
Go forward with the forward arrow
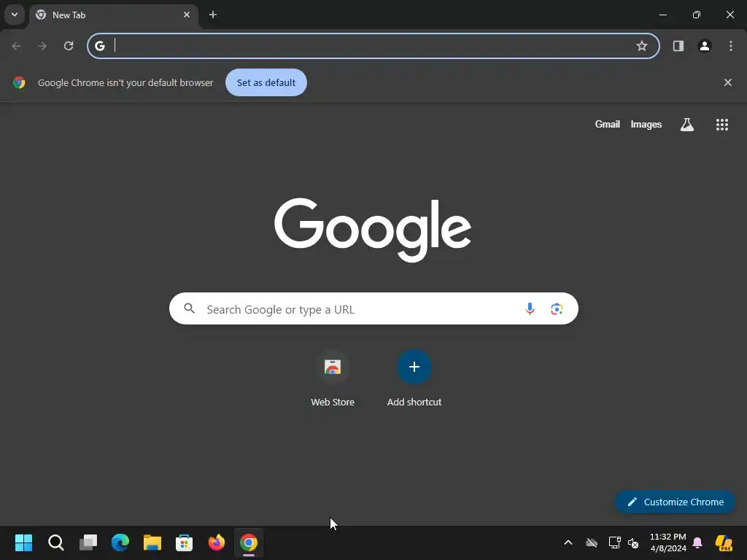point(42,46)
